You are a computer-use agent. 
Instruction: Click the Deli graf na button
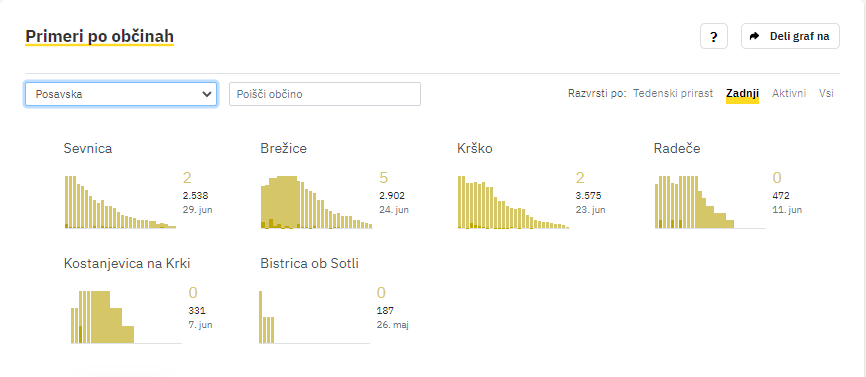point(790,36)
